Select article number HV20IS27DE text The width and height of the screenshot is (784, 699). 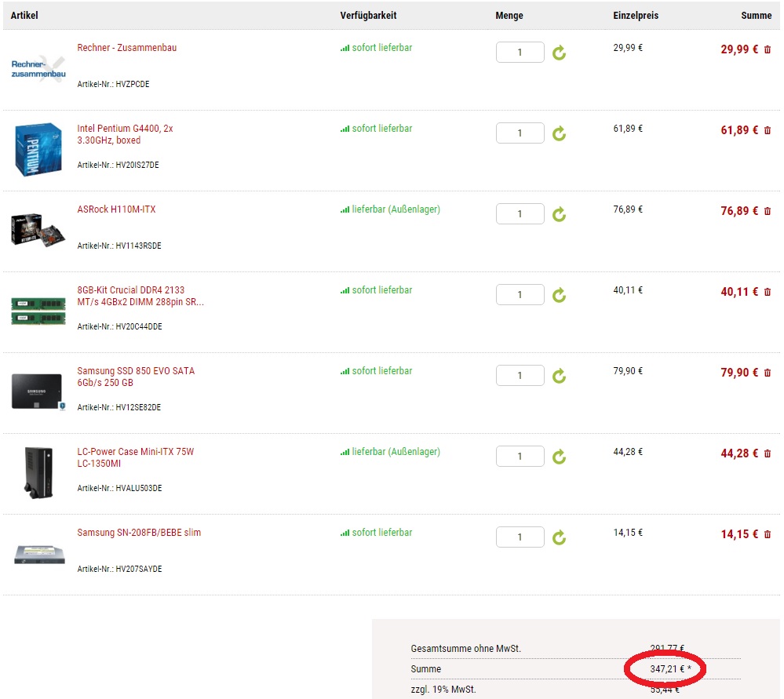(137, 165)
